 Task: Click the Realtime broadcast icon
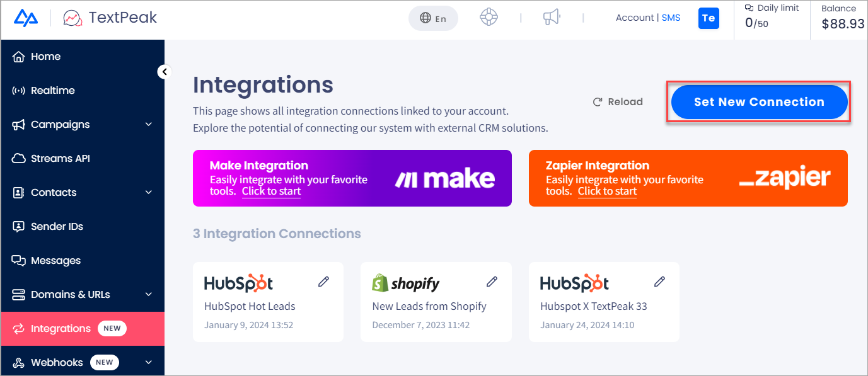(18, 91)
